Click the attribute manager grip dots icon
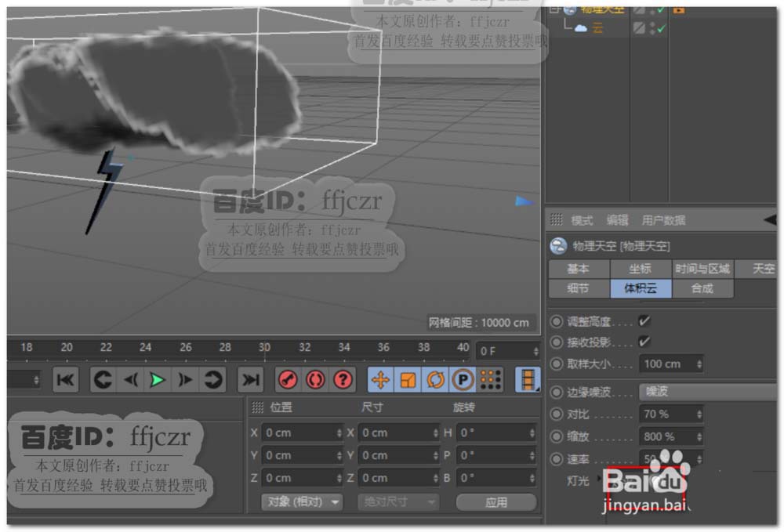The height and width of the screenshot is (532, 784). (x=557, y=220)
